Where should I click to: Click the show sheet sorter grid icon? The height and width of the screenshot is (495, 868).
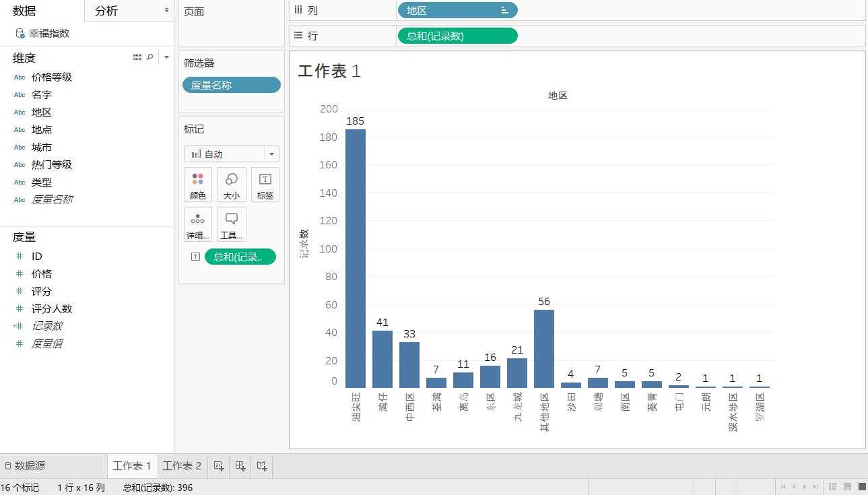833,486
